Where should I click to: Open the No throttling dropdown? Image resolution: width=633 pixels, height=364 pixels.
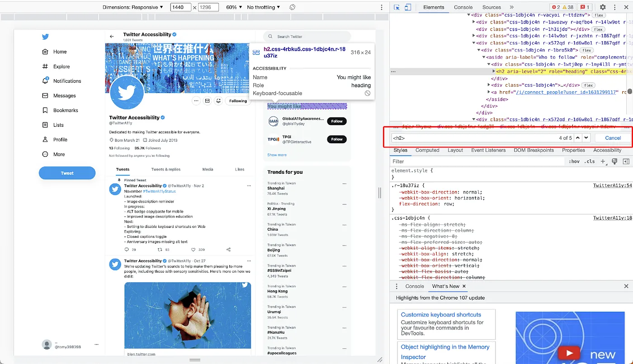point(264,7)
